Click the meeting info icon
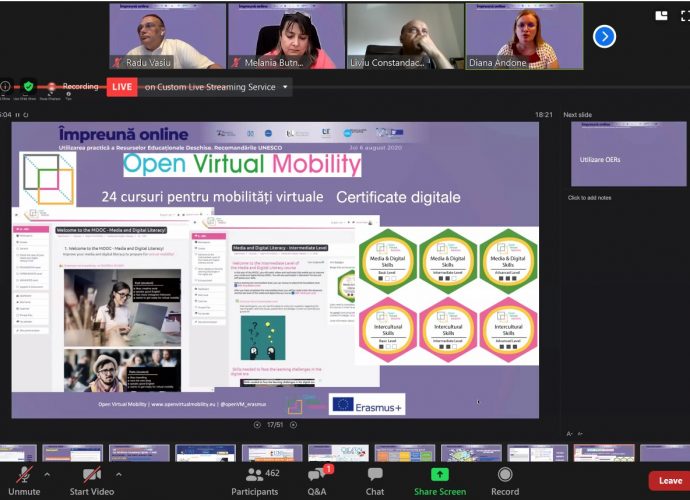 click(x=5, y=87)
